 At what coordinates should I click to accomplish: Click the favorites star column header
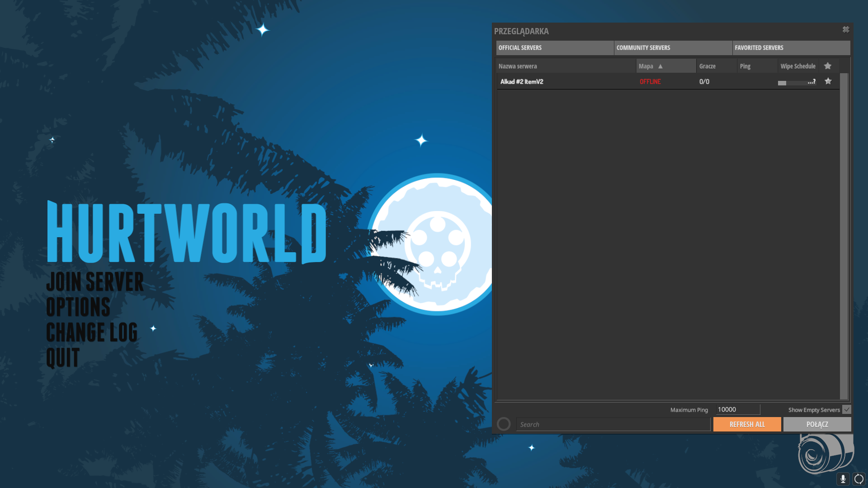click(x=828, y=66)
